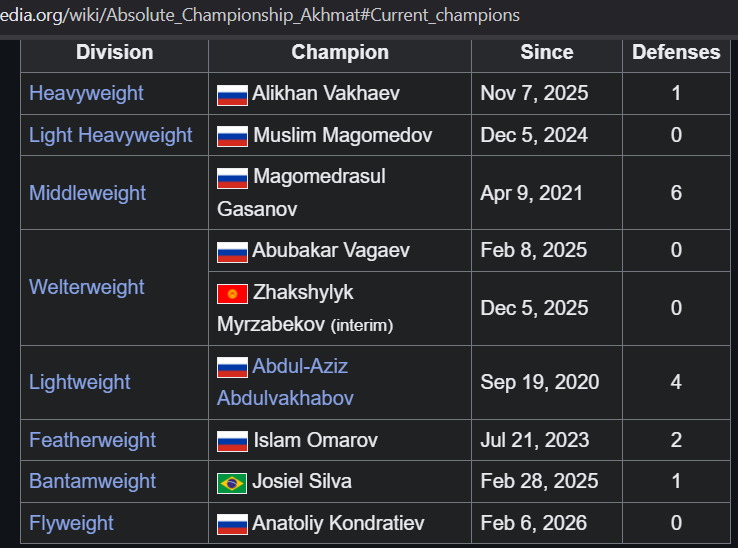Click Russian flag beside Alikhan Vakhaev

232,95
